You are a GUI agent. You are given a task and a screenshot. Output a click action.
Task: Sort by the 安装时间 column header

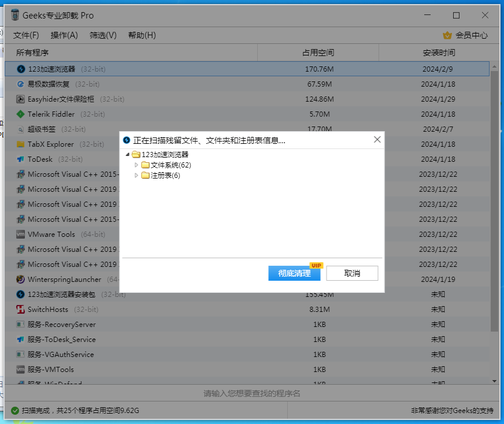[439, 53]
